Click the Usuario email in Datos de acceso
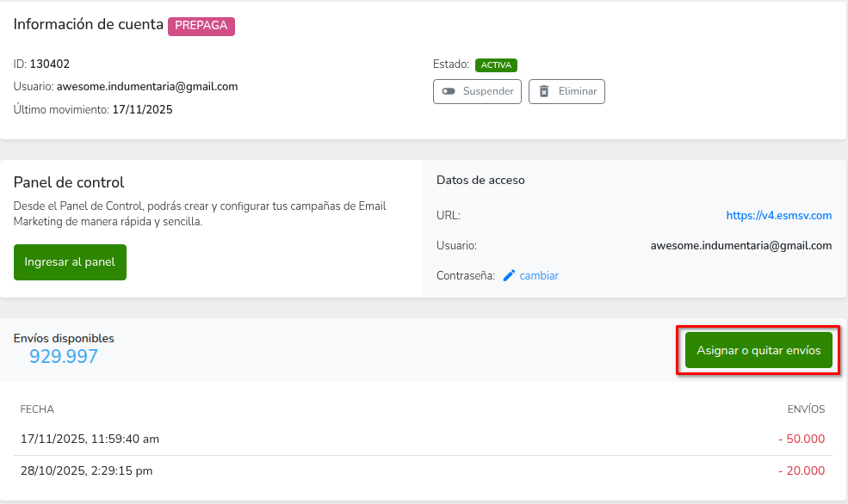The height and width of the screenshot is (504, 848). point(740,246)
